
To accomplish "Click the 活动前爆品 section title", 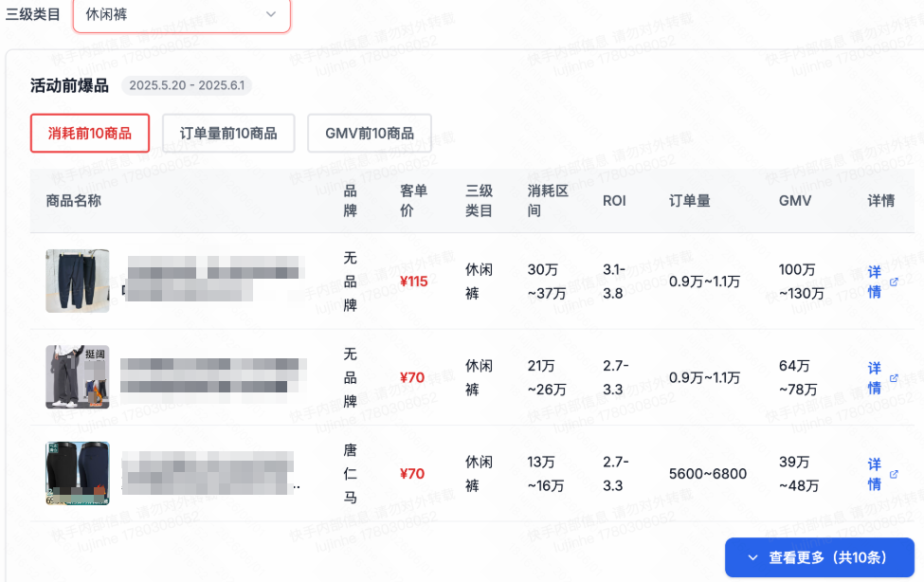I will (69, 85).
